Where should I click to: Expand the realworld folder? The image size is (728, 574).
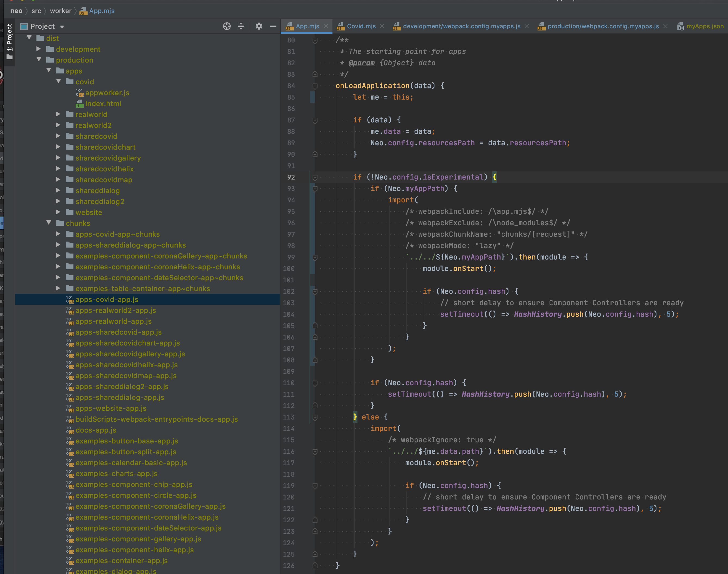point(58,114)
